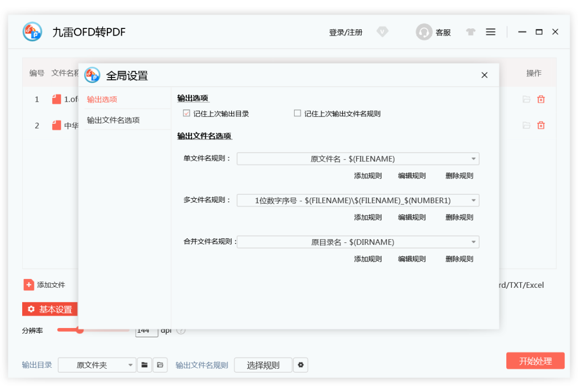Click 选择规则 button
Viewport: 578px width, 392px height.
coord(263,365)
